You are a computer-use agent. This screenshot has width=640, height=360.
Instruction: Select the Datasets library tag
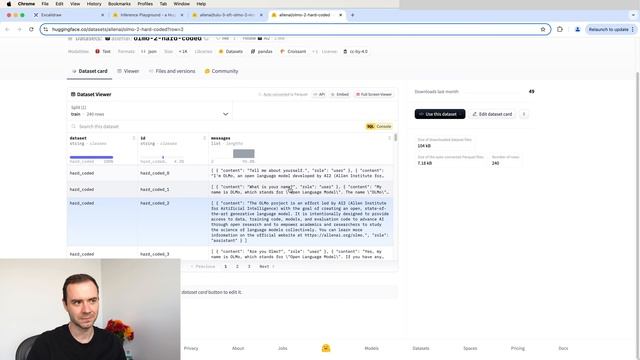(x=231, y=51)
